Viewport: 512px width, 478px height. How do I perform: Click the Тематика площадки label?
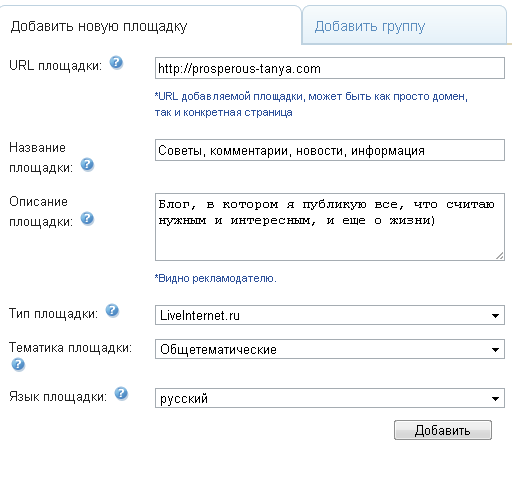pyautogui.click(x=70, y=348)
